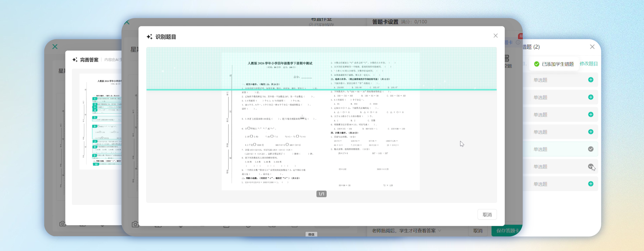This screenshot has height=251, width=644.
Task: Close the 错题 (2) panel
Action: tap(592, 47)
